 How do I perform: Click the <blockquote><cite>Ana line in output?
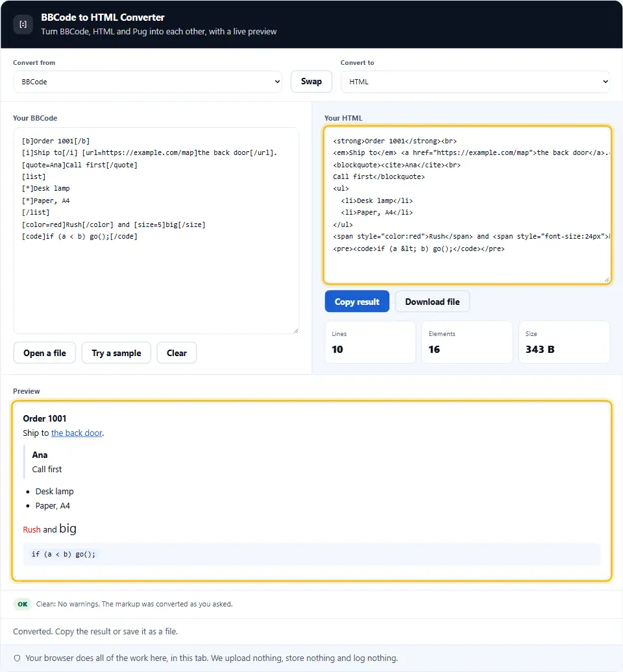(x=397, y=165)
